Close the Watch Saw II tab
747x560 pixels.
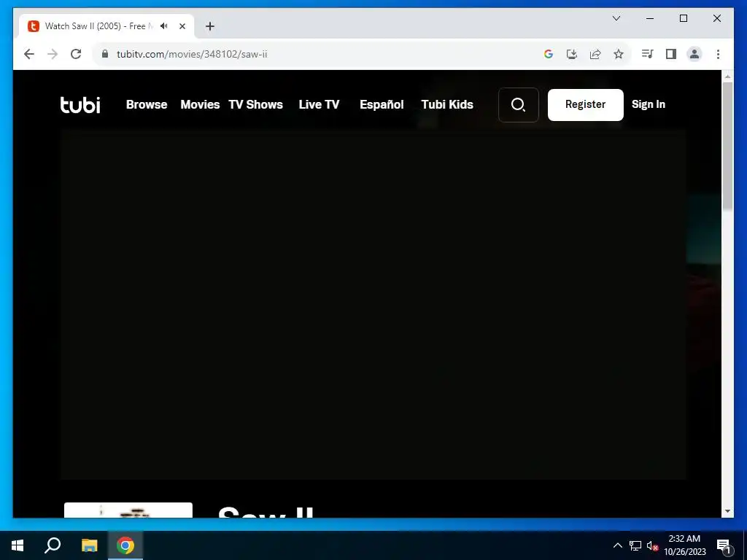pos(182,26)
